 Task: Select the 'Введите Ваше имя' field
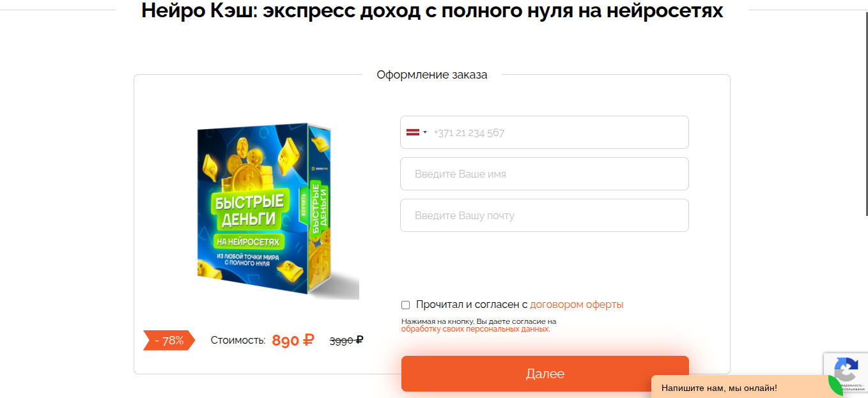pyautogui.click(x=543, y=173)
